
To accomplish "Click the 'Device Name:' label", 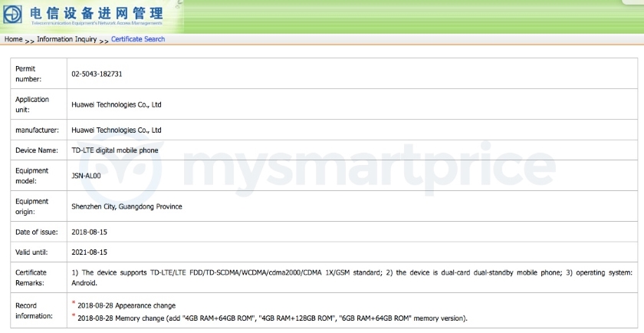I will pos(37,150).
